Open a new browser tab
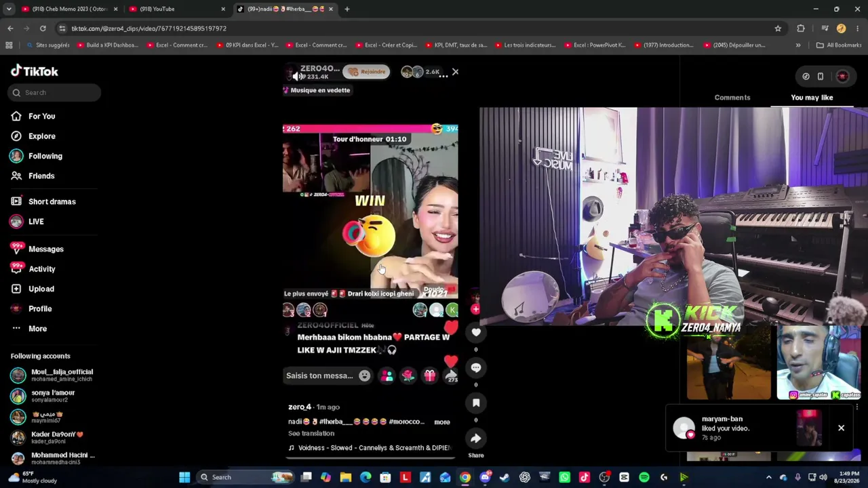This screenshot has height=488, width=868. click(x=347, y=9)
